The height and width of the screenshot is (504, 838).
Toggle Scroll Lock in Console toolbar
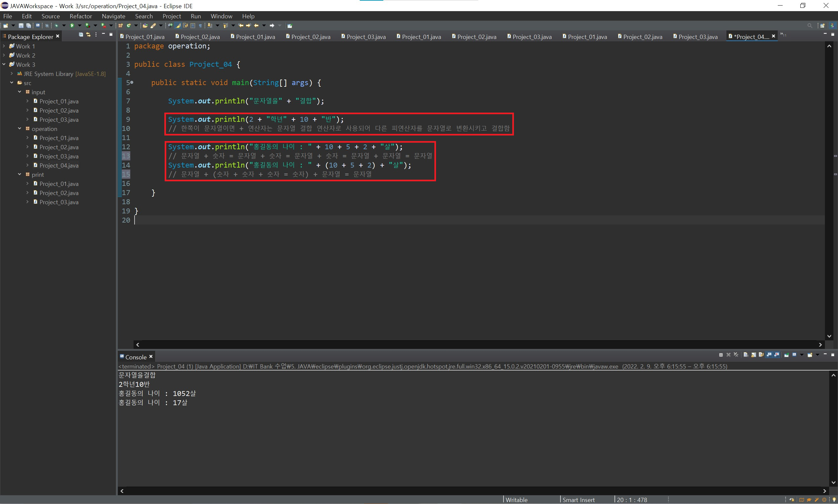[x=754, y=354]
